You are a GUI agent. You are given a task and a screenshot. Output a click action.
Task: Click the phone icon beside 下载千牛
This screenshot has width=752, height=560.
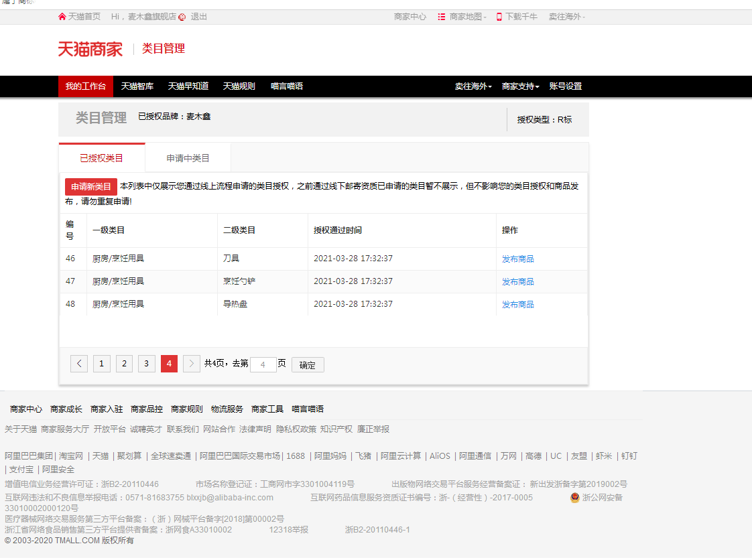499,17
